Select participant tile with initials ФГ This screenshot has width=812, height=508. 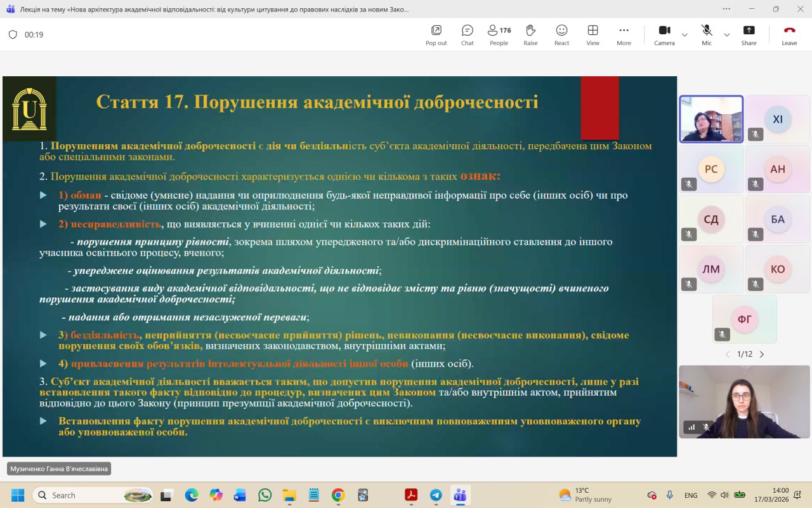pyautogui.click(x=744, y=319)
